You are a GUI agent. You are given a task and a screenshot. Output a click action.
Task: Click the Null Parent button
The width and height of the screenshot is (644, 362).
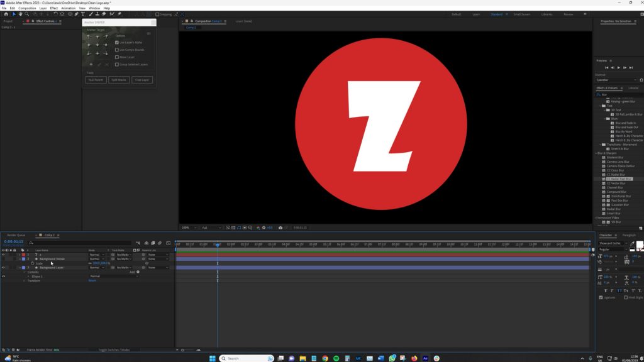(x=96, y=80)
